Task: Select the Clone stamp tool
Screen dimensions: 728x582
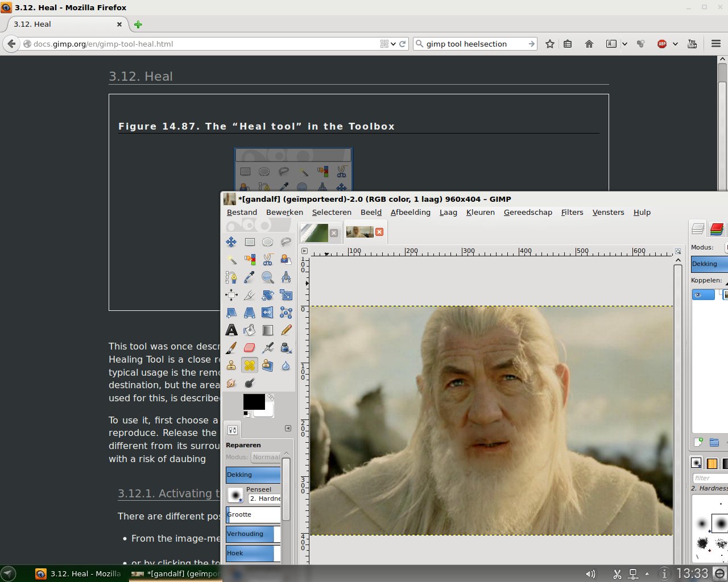Action: tap(231, 365)
